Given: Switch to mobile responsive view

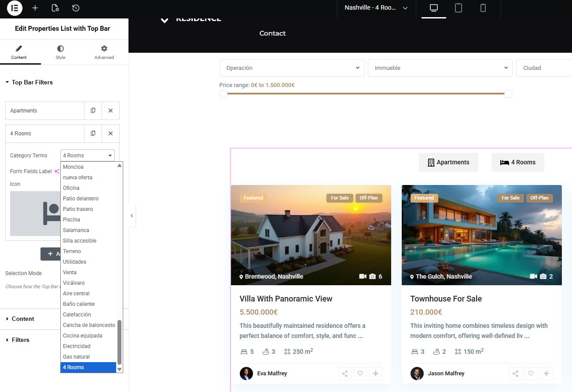Looking at the screenshot, I should [483, 8].
